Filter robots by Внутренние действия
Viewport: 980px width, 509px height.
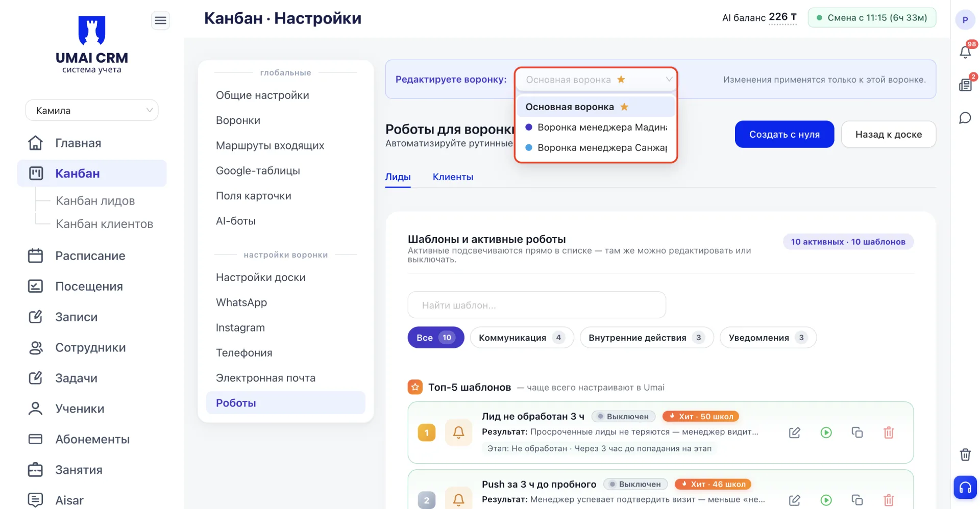coord(647,338)
